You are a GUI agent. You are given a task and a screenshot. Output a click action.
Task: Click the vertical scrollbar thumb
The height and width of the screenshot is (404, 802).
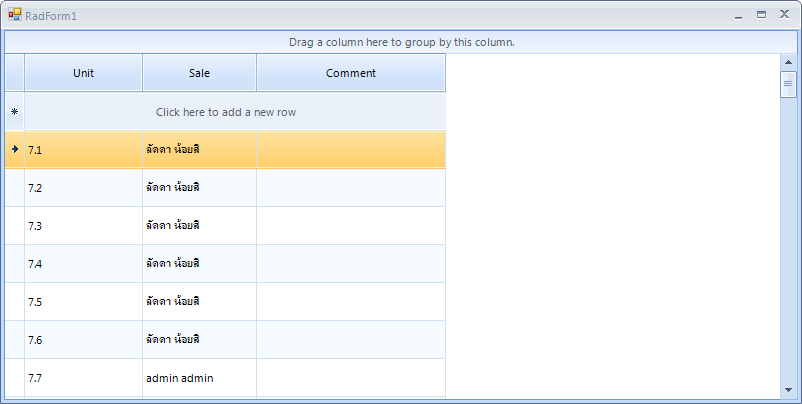pyautogui.click(x=787, y=84)
